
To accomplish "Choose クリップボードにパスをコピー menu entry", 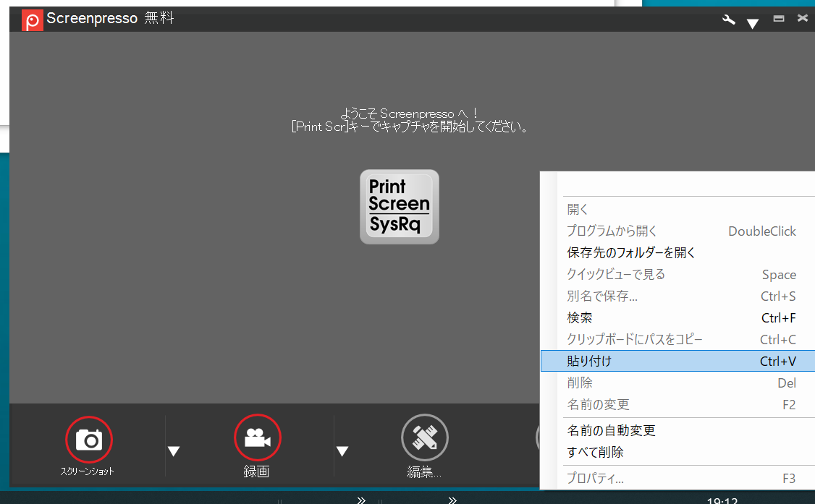I will click(x=677, y=339).
